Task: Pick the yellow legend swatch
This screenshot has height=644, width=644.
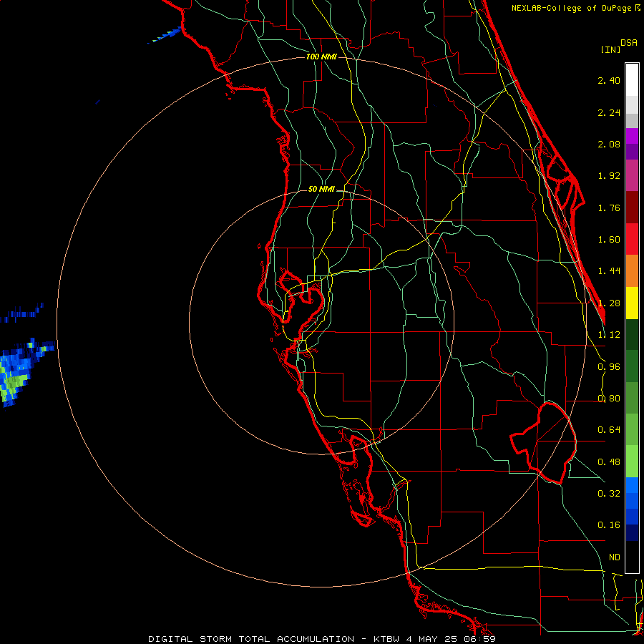Action: click(x=632, y=303)
